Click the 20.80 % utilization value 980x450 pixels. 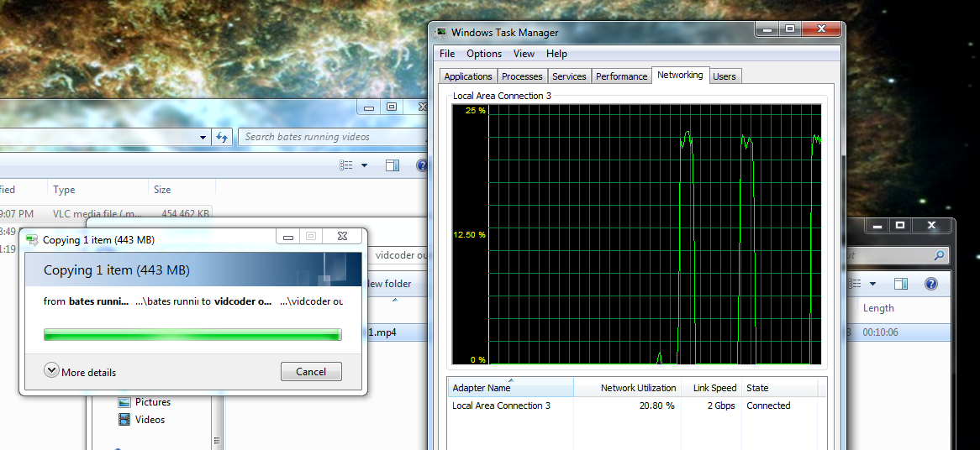pos(656,406)
